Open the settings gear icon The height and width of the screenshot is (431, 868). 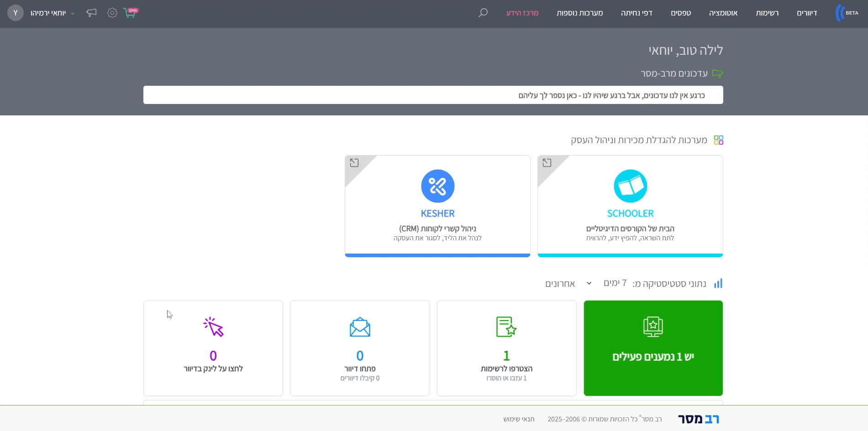coord(112,13)
